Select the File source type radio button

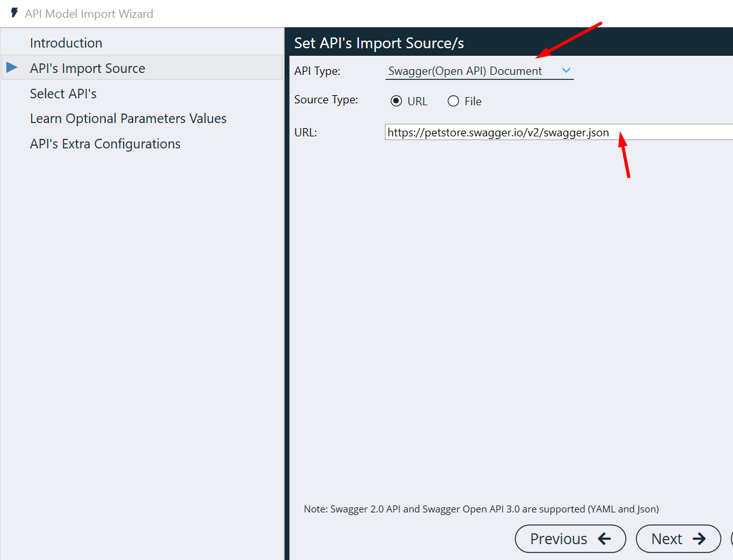[x=453, y=101]
